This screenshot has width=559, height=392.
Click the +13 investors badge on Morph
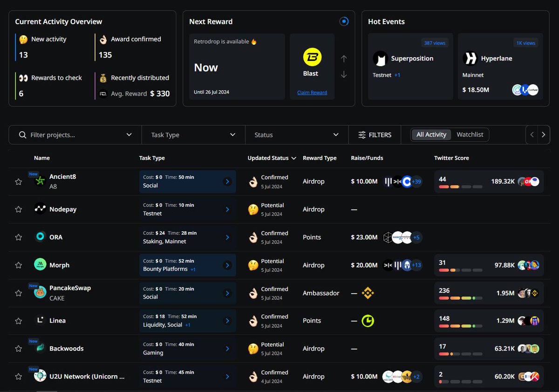click(416, 265)
